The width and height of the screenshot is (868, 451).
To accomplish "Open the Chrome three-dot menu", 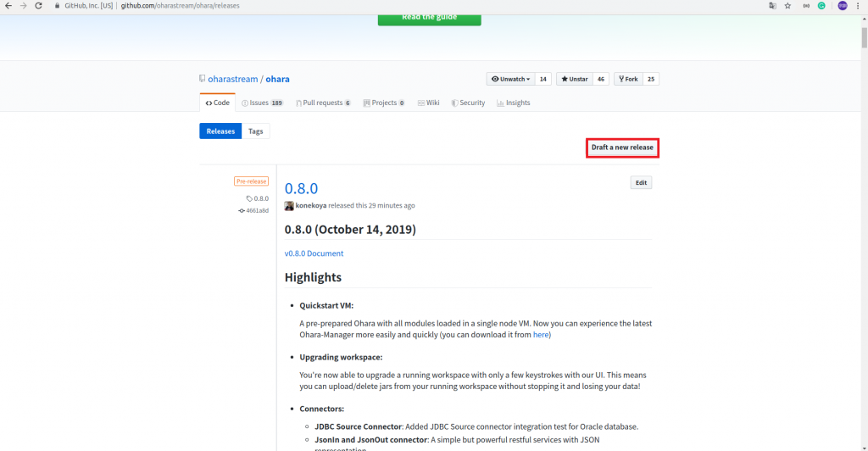I will click(858, 6).
